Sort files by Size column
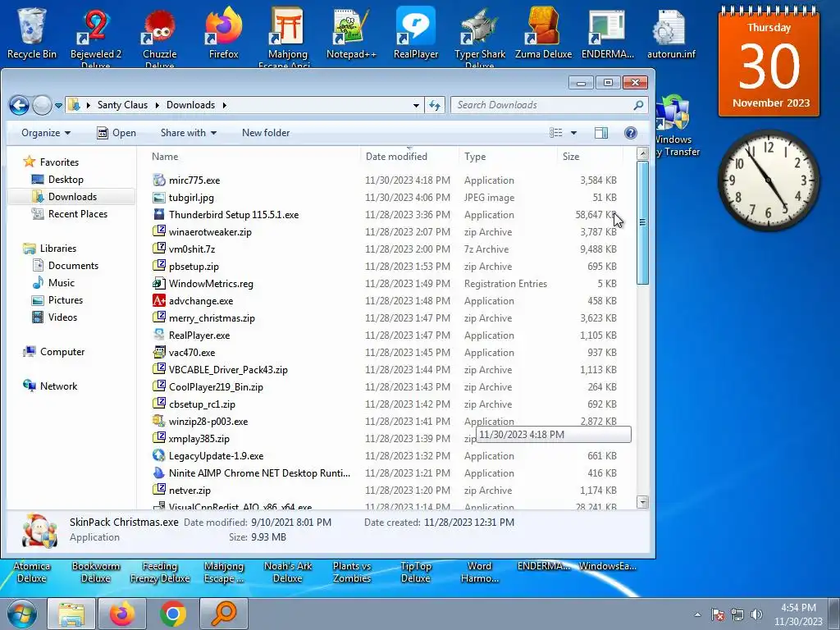Image resolution: width=840 pixels, height=630 pixels. tap(590, 157)
